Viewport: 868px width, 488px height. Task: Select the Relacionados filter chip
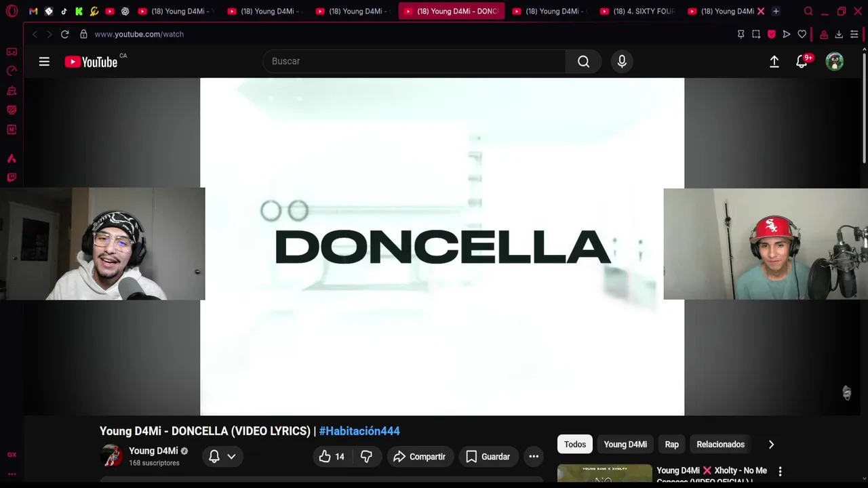pos(721,445)
